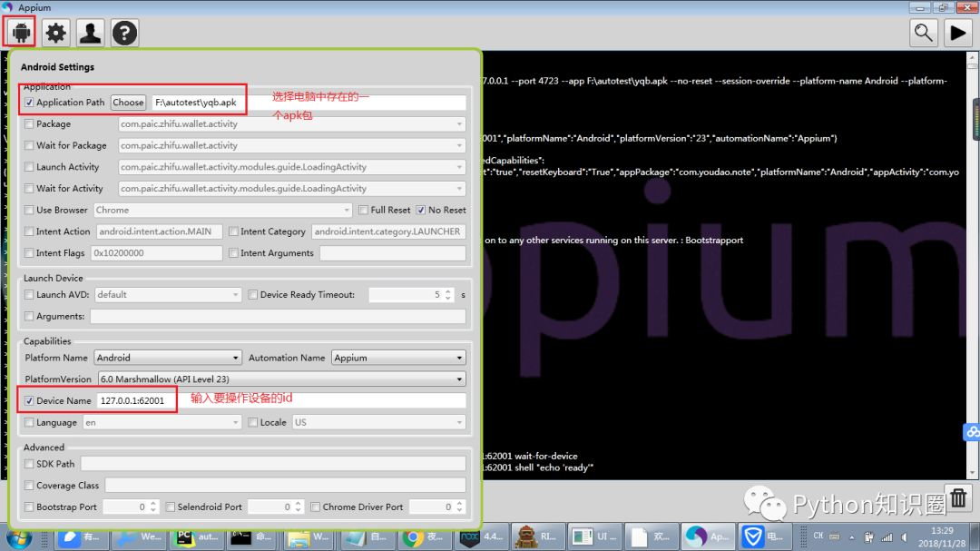The height and width of the screenshot is (551, 980).
Task: Click the SDK Path input field
Action: tap(273, 464)
